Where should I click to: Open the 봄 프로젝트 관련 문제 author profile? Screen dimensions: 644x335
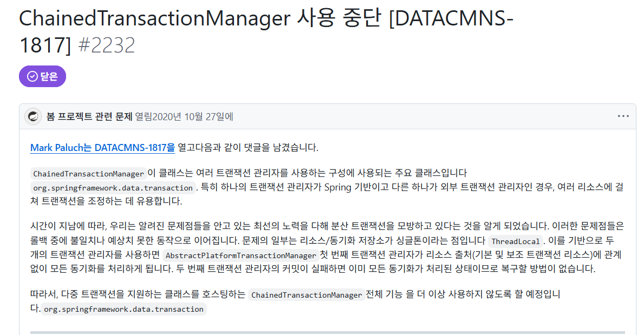(x=89, y=116)
